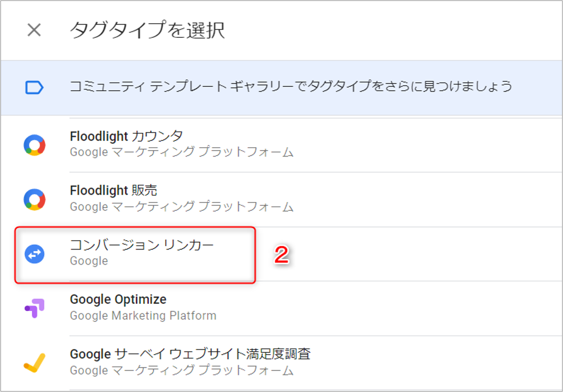Click the Google サーベイ yellow checkmark icon
The width and height of the screenshot is (563, 392).
(34, 362)
